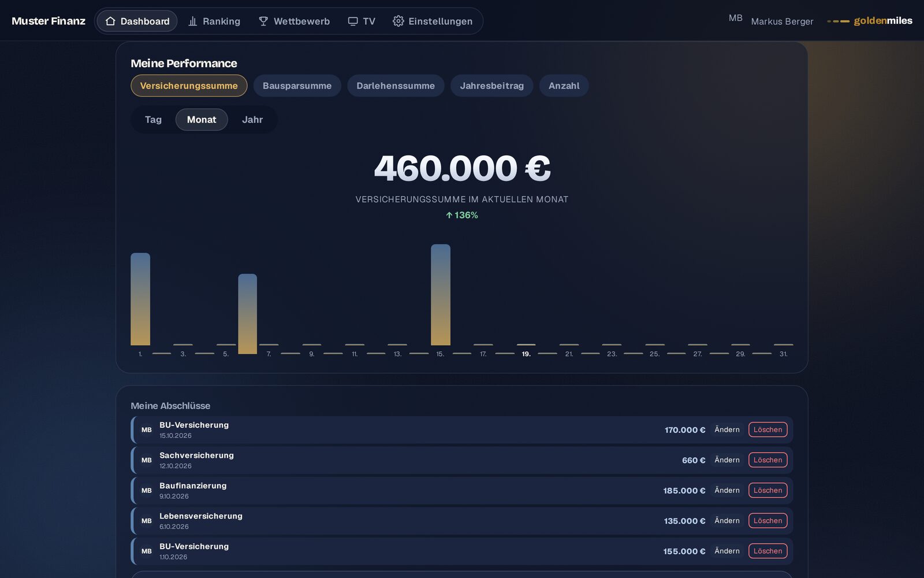924x578 pixels.
Task: Click Ändern for the 170.000 € BU-Versicherung
Action: (727, 429)
